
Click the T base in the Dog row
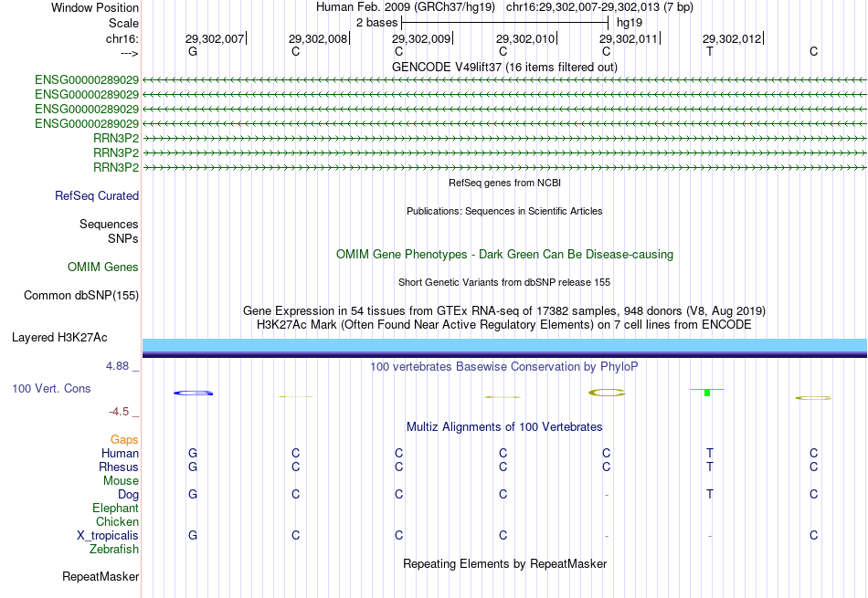(x=710, y=494)
